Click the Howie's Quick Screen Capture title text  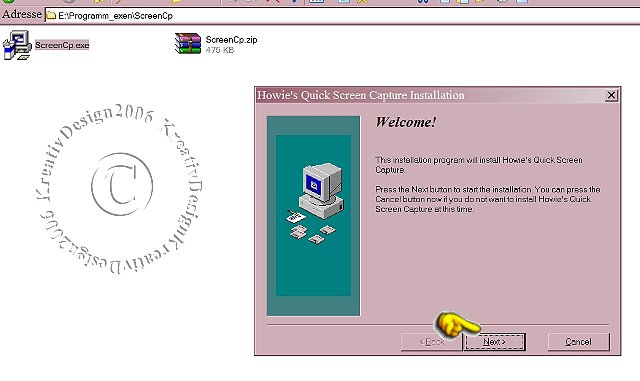(360, 95)
